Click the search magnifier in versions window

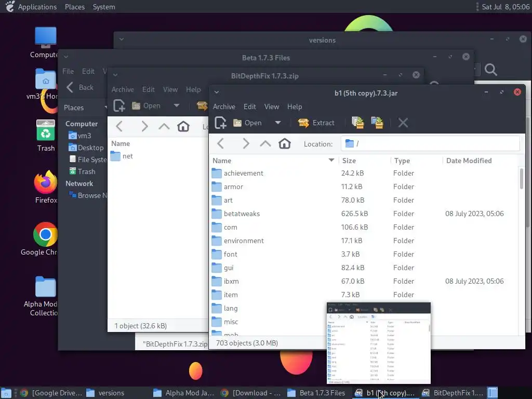[490, 70]
